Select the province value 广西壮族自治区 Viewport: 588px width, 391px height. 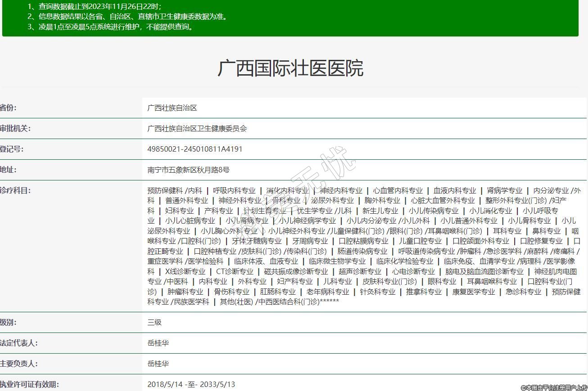[x=172, y=108]
